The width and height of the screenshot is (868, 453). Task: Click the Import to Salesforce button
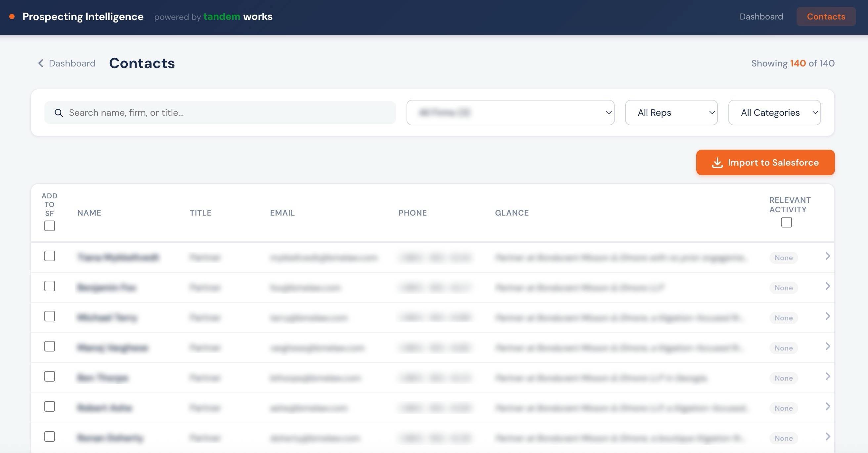[x=765, y=162]
